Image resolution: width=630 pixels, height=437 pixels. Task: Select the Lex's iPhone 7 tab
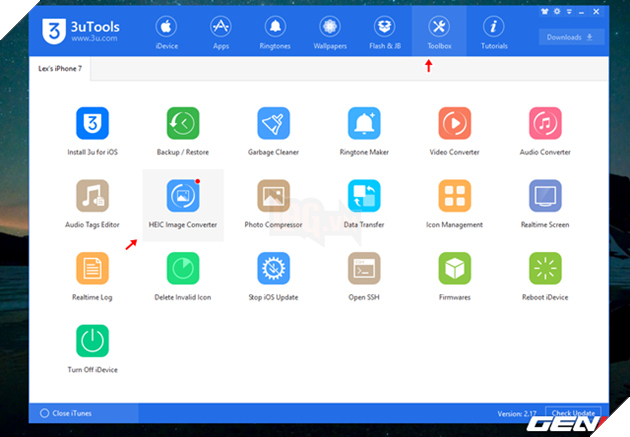click(60, 69)
